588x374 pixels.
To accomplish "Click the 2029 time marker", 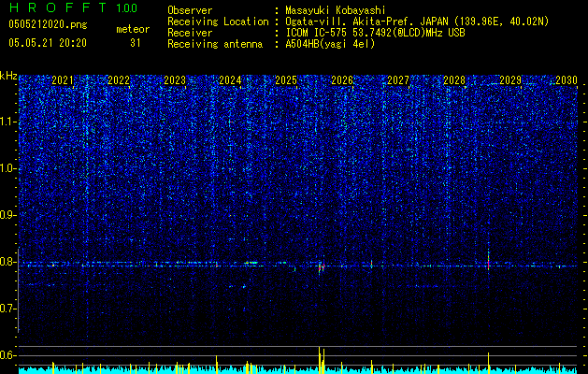I will [x=510, y=80].
